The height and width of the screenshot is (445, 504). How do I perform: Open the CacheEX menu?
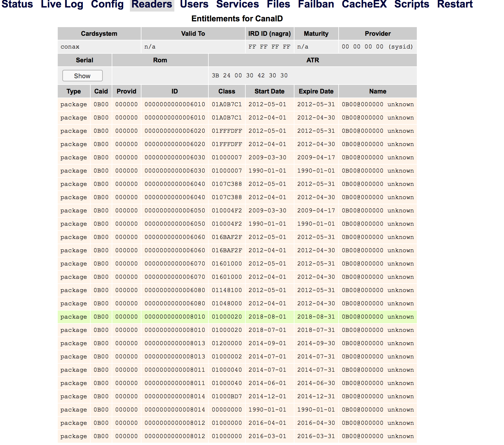click(x=364, y=4)
